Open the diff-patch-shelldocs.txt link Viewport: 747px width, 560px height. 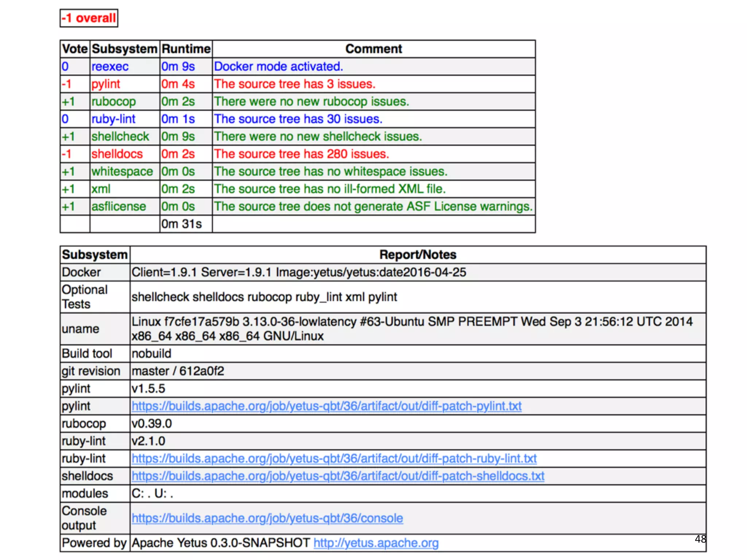pos(338,476)
